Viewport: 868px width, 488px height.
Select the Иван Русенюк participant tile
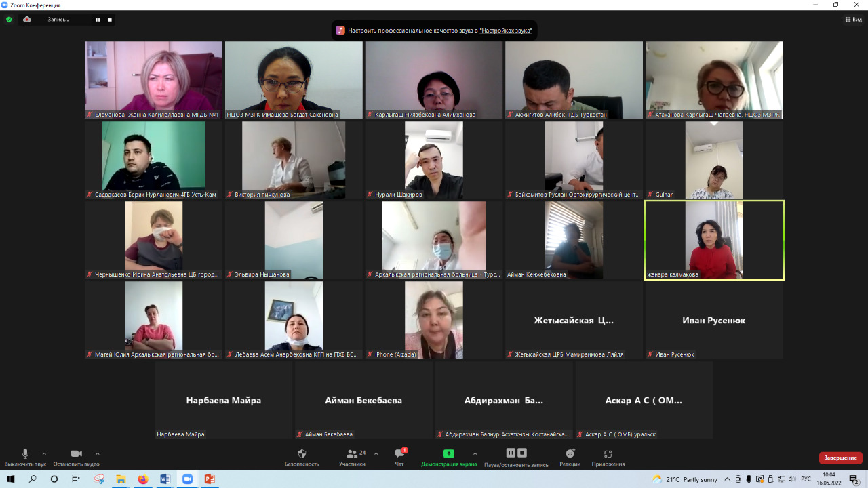(713, 320)
